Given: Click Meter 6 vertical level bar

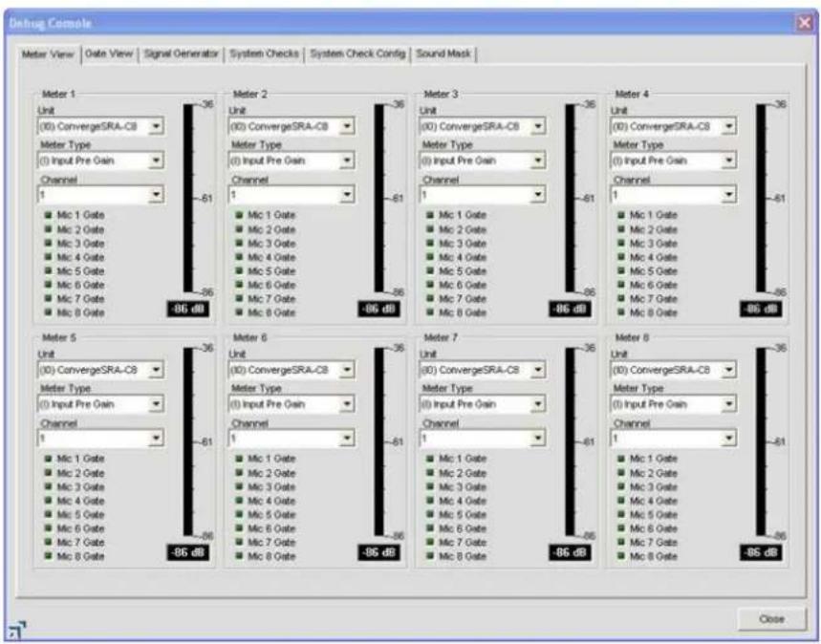Looking at the screenshot, I should [379, 441].
